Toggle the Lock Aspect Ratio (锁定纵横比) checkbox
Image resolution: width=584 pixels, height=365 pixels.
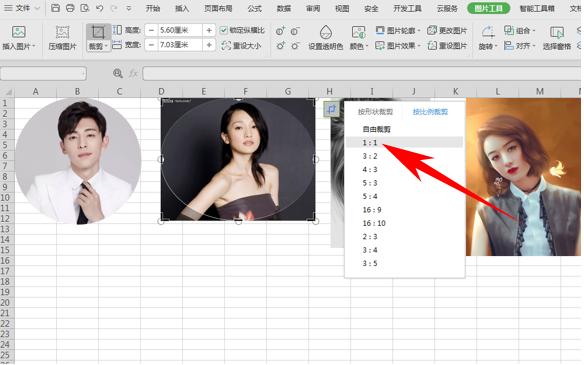click(223, 31)
